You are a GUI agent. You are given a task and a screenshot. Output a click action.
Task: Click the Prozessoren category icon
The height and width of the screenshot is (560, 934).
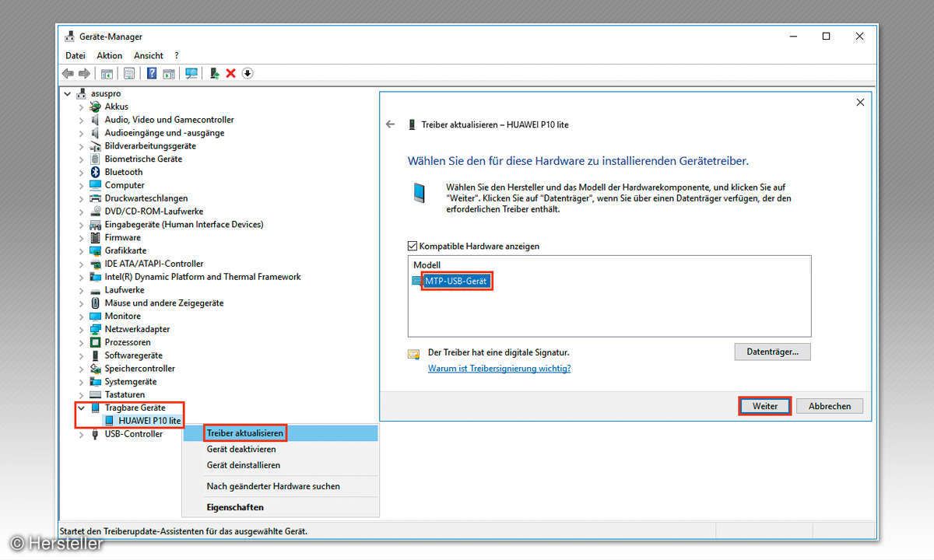95,342
